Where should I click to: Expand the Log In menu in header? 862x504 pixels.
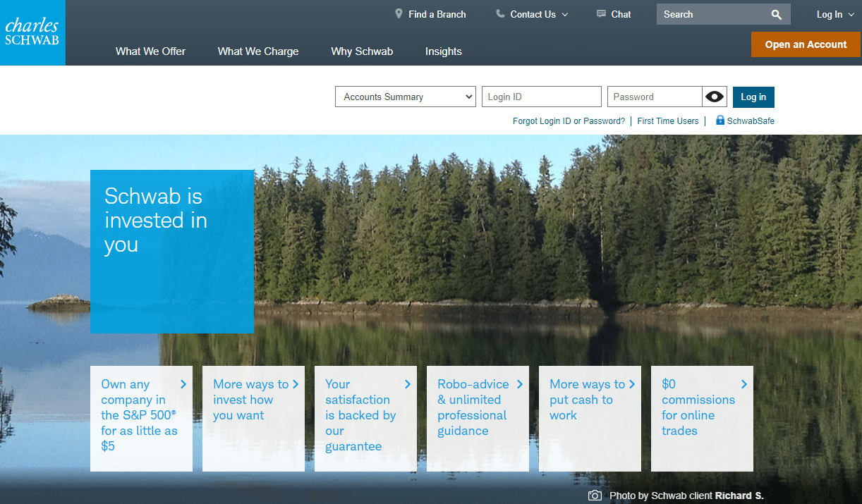834,14
